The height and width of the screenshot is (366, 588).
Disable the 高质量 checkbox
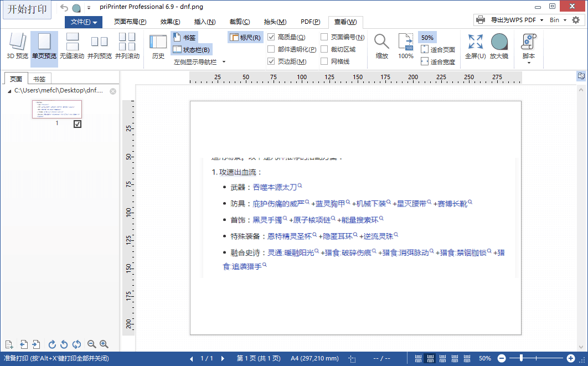click(271, 37)
